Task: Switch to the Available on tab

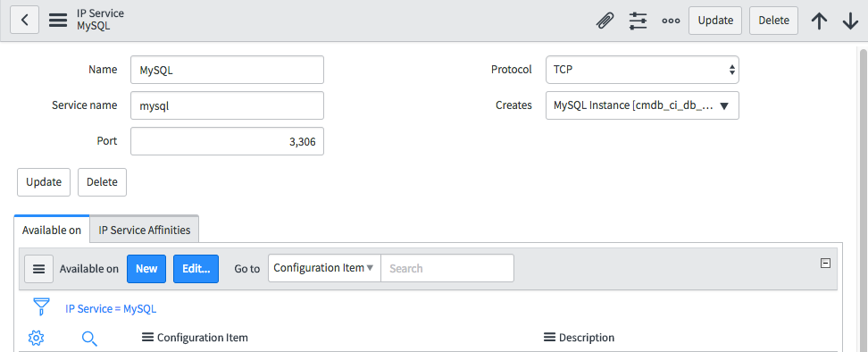Action: [52, 230]
